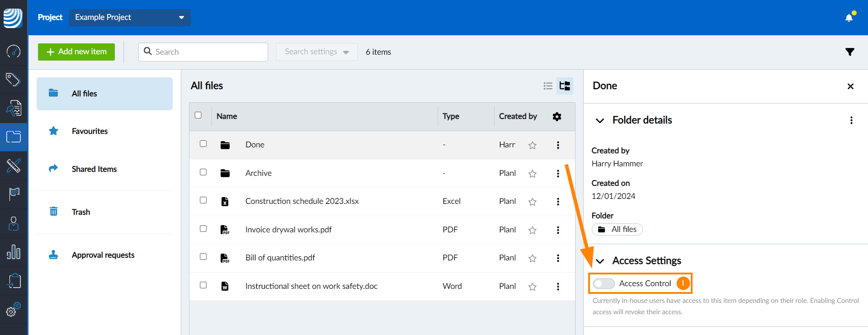Image resolution: width=868 pixels, height=335 pixels.
Task: Click the All files folder chip
Action: click(x=617, y=230)
